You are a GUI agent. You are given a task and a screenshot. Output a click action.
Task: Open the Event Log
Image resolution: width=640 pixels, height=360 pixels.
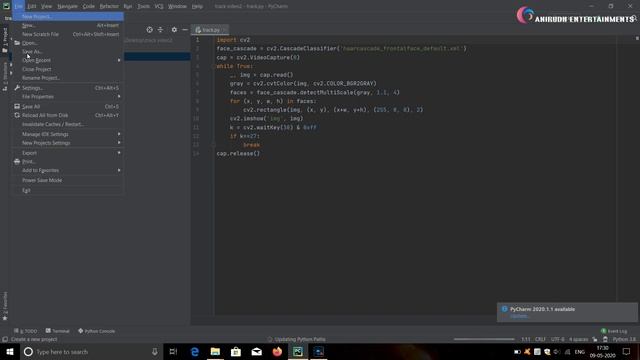point(614,331)
